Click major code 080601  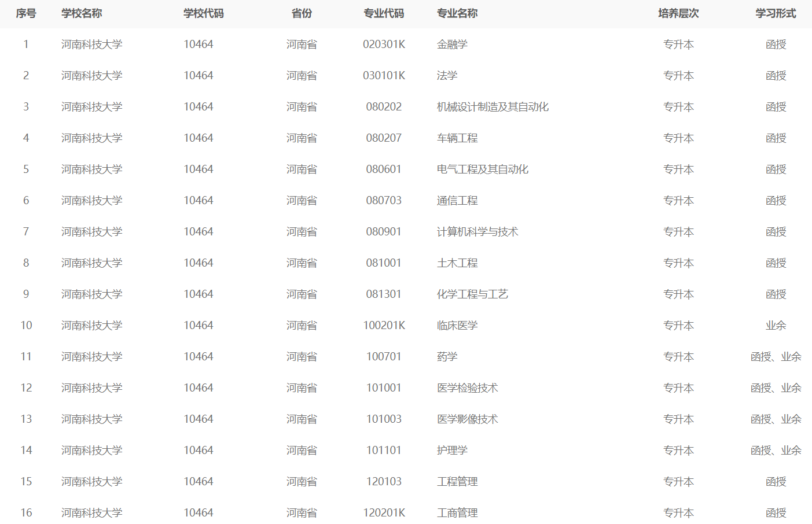384,169
